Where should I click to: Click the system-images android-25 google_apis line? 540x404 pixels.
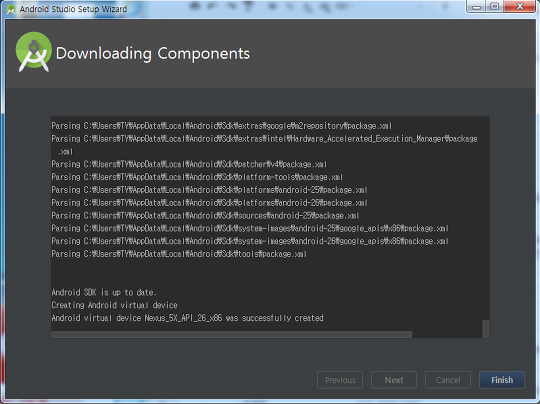coord(250,228)
